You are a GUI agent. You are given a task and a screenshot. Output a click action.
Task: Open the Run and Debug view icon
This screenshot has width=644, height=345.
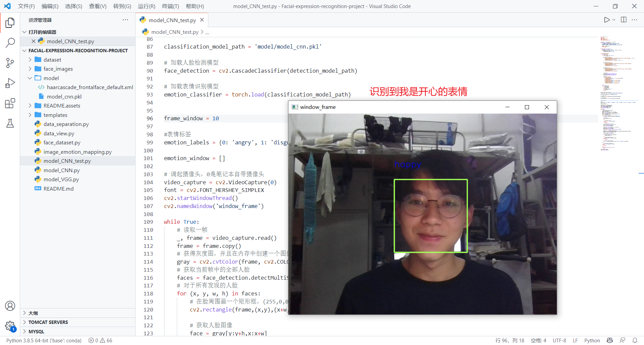[10, 83]
